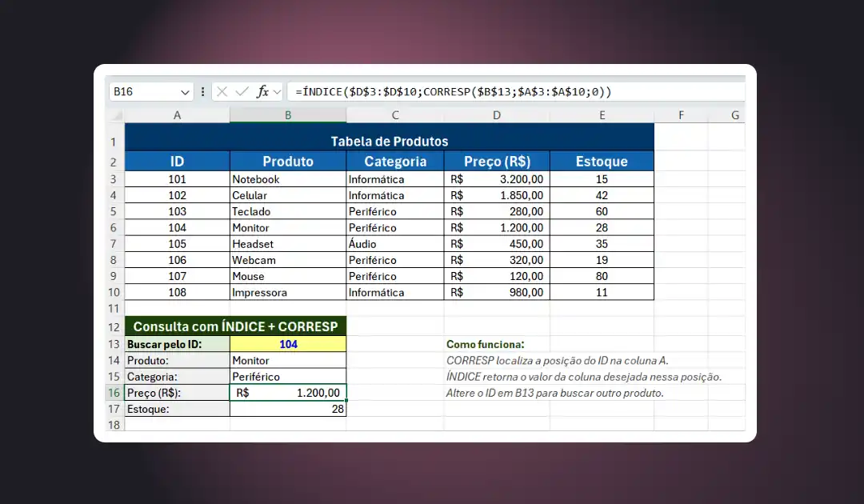Expand the dropdown arrow next to fx
This screenshot has height=504, width=864.
pyautogui.click(x=277, y=92)
